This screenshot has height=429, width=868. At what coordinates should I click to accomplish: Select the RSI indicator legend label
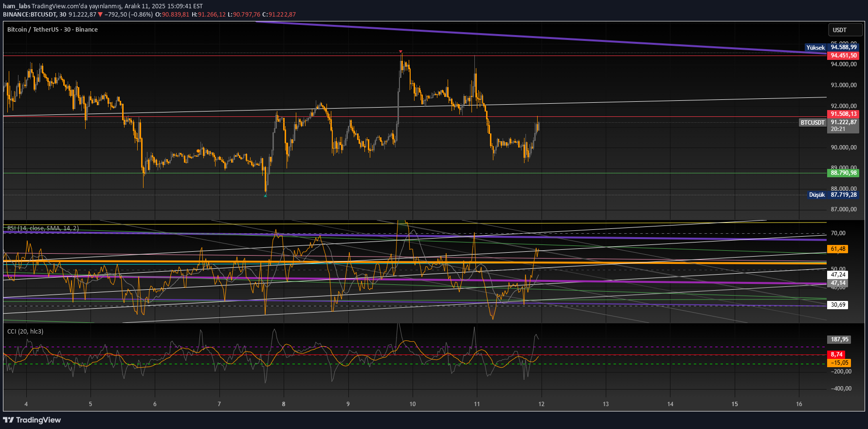[43, 228]
